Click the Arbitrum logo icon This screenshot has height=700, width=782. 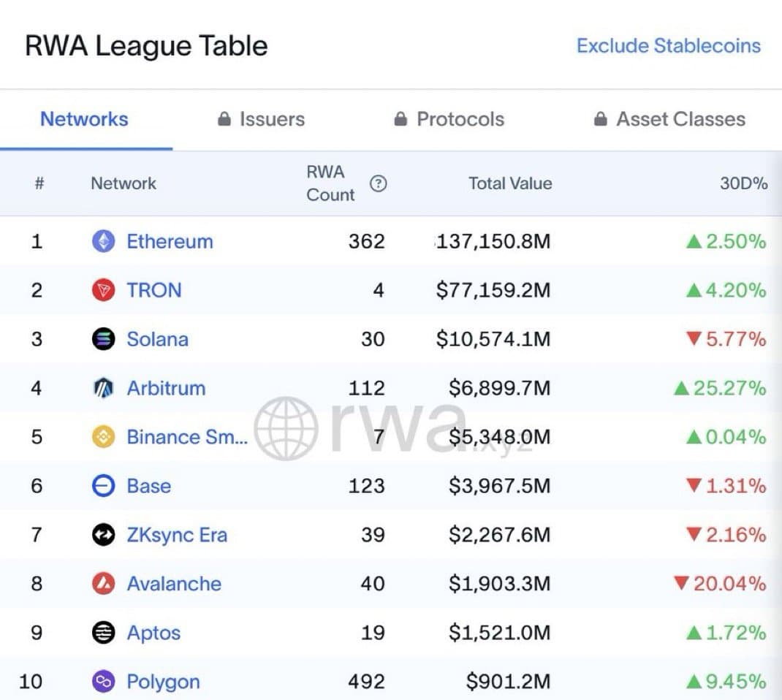[103, 388]
